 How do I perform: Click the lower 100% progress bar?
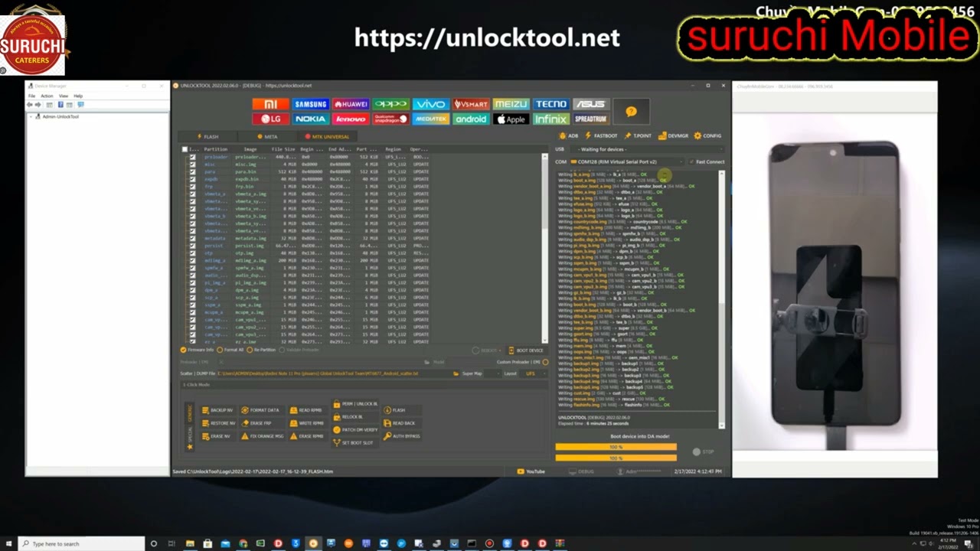point(616,458)
